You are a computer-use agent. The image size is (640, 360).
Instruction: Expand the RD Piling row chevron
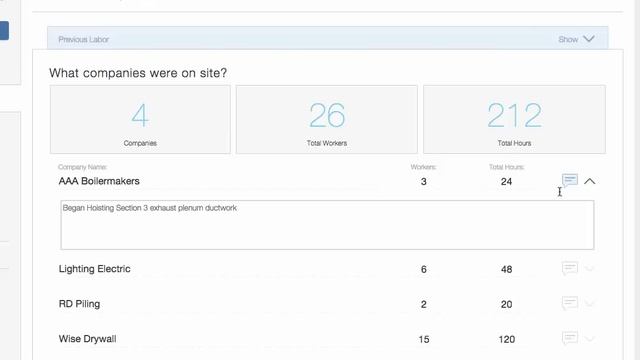(x=589, y=304)
